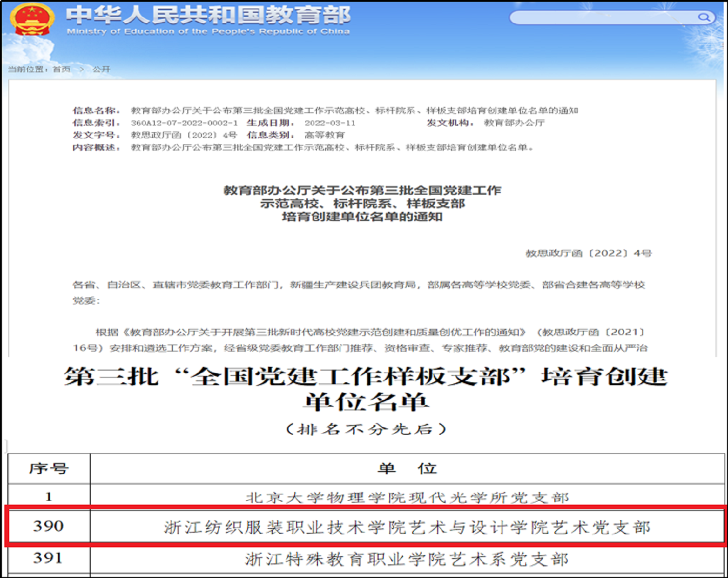Select the row number 390 cell

(x=49, y=526)
